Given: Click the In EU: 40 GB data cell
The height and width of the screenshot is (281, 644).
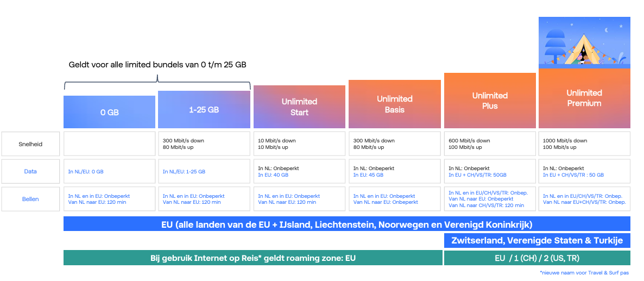Looking at the screenshot, I should tap(299, 171).
